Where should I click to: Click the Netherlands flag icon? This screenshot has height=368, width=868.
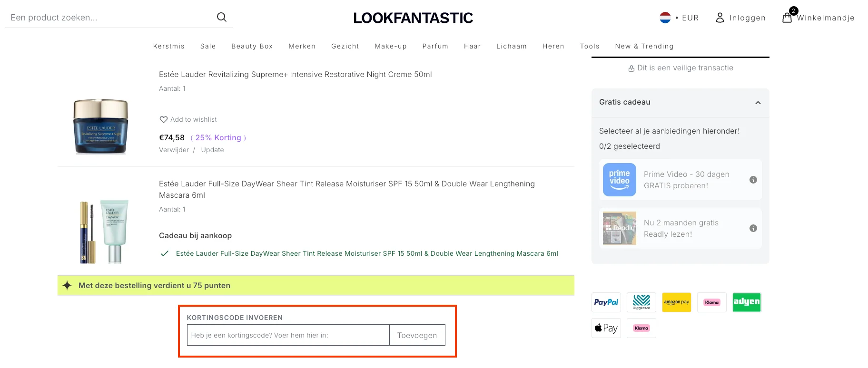(x=665, y=18)
